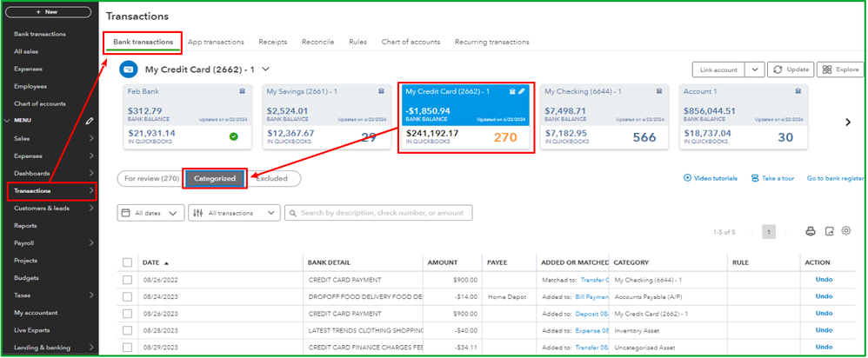The height and width of the screenshot is (358, 868).
Task: Show the For review (270) list
Action: click(151, 179)
